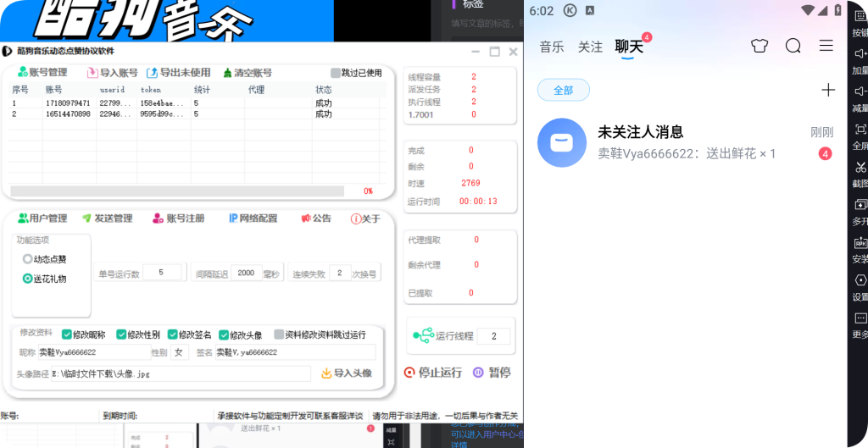Click the emulator settings (设置) icon

860,280
